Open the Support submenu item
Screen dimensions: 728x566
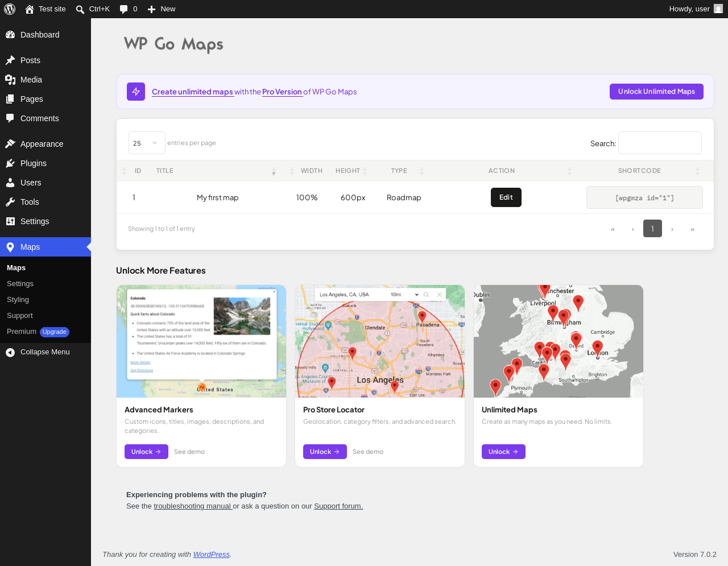[x=20, y=316]
